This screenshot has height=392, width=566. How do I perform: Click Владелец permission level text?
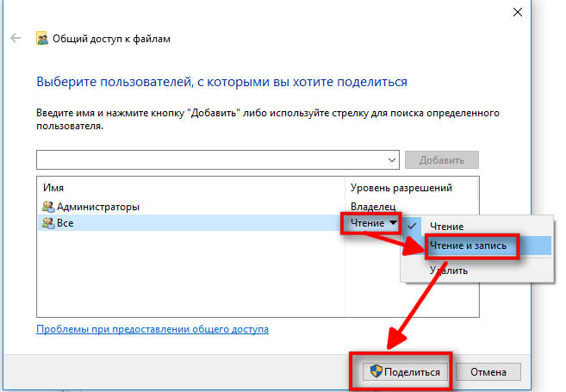click(x=373, y=207)
